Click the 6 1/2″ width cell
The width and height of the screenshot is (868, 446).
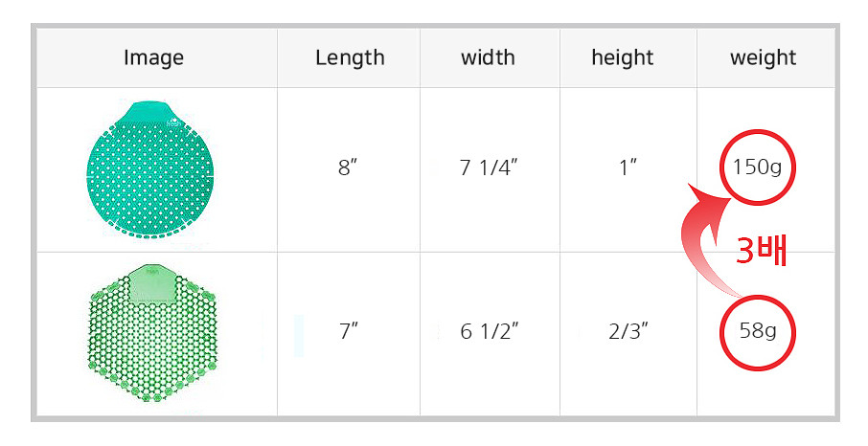[x=489, y=331]
